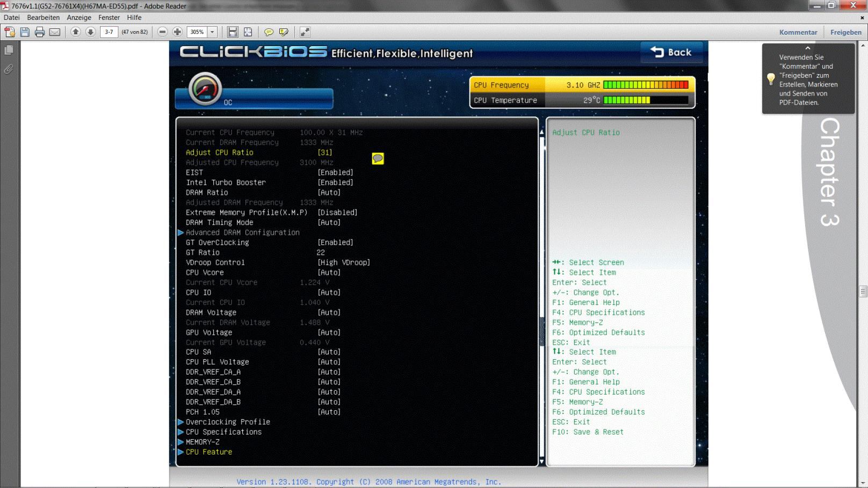Switch to read mode expand icon
Viewport: 868px width, 488px height.
[305, 32]
